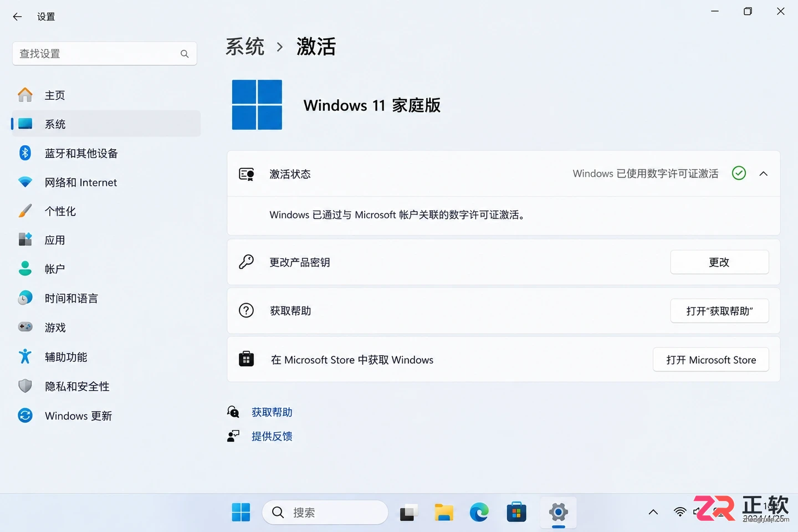Open the 提供反馈 link
The height and width of the screenshot is (532, 798).
click(272, 436)
